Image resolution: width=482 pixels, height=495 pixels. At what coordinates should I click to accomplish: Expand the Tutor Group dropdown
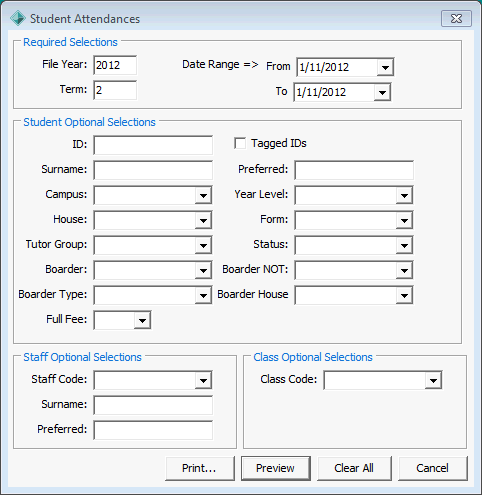click(x=203, y=245)
